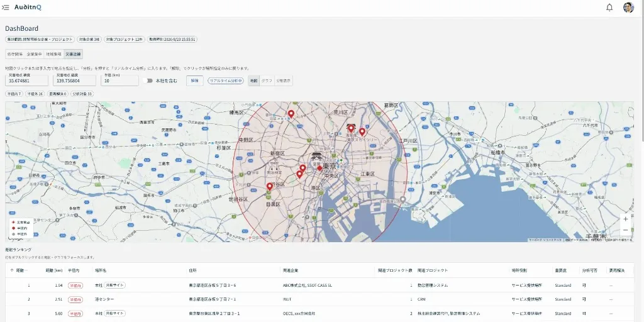Image resolution: width=644 pixels, height=322 pixels.
Task: Open the notifications bell
Action: point(609,8)
